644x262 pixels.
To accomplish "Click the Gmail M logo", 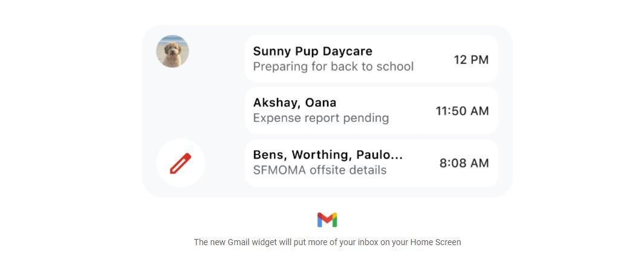I will coord(327,220).
